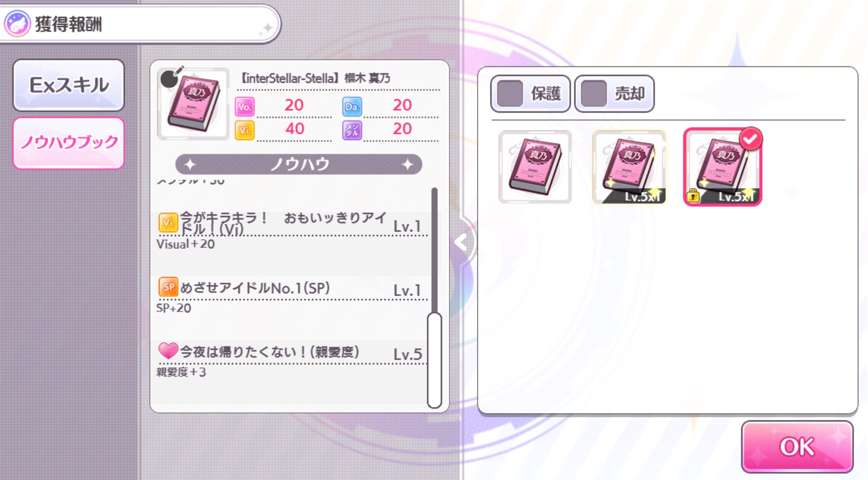Click the Vo. stat icon
Viewport: 868px width, 480px height.
(x=244, y=106)
